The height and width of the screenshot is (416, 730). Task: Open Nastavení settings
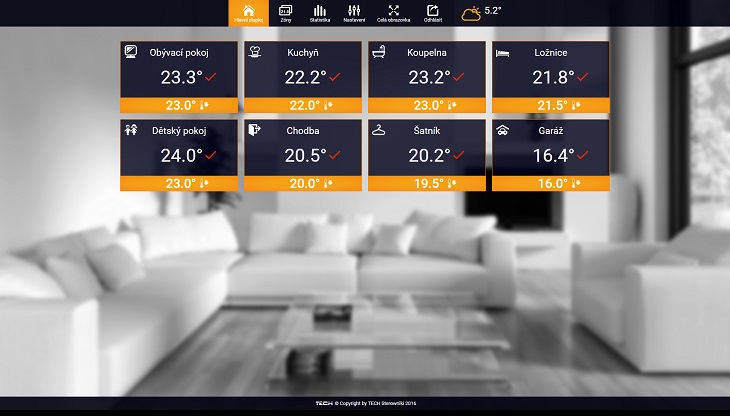[354, 13]
